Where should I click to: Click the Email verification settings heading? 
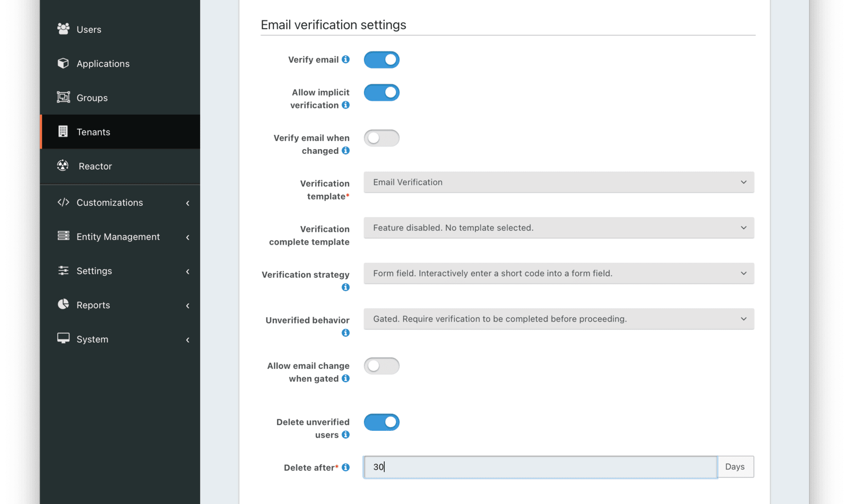[333, 25]
